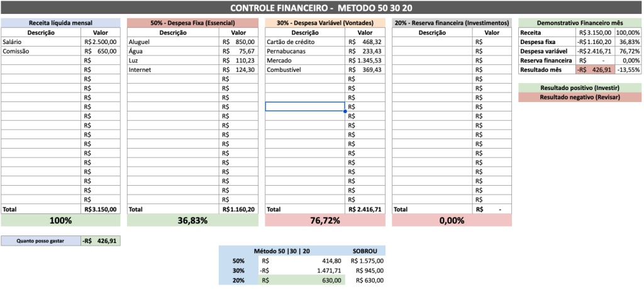Select the 20% - Reserva financeira header
This screenshot has width=644, height=289.
tap(451, 23)
